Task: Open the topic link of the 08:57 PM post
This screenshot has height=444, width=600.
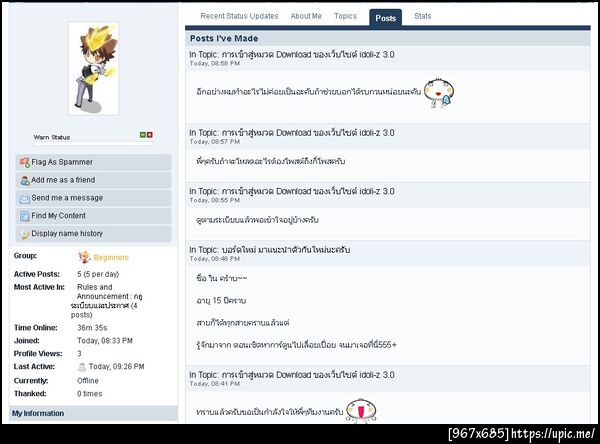Action: [308, 133]
